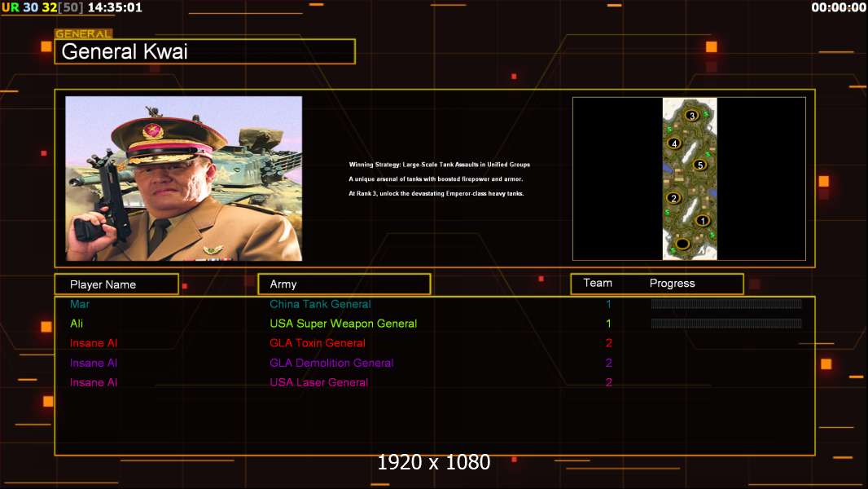Click the Player Name column header
This screenshot has width=868, height=489.
pyautogui.click(x=116, y=284)
